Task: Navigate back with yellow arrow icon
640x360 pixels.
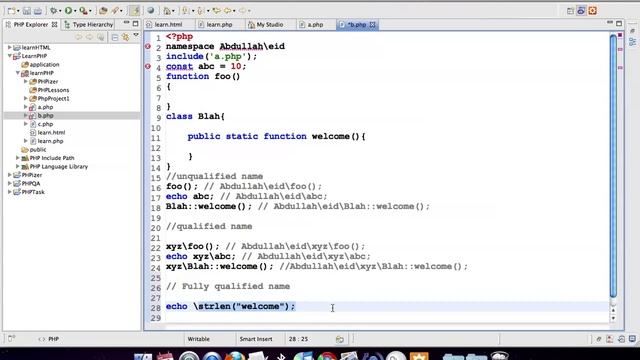Action: tap(228, 11)
